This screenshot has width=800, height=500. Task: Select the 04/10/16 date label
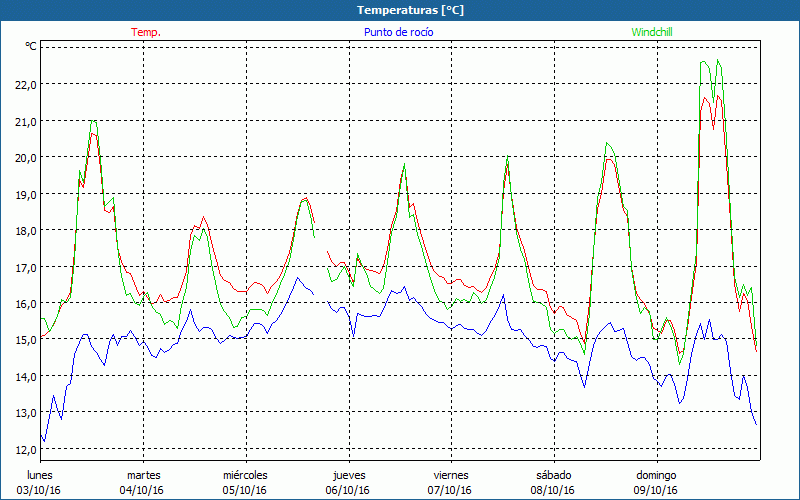tap(142, 490)
